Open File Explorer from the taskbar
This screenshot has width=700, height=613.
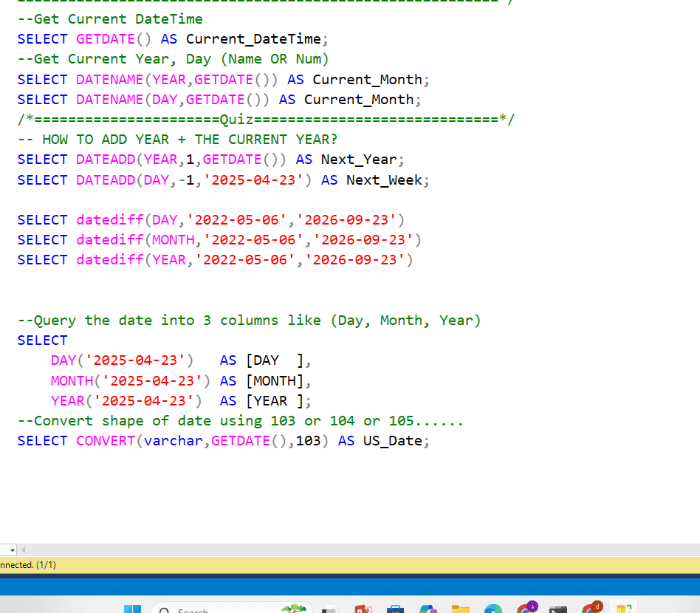(x=460, y=609)
